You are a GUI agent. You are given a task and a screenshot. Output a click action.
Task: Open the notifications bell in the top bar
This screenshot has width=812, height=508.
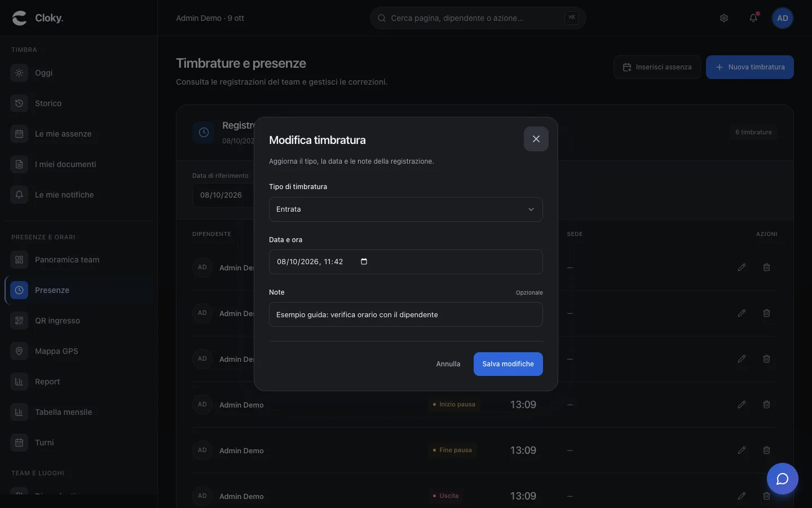coord(753,18)
